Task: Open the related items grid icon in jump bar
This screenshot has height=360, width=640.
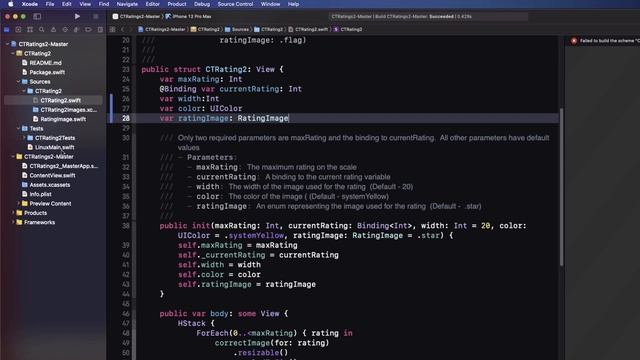Action: pyautogui.click(x=113, y=29)
